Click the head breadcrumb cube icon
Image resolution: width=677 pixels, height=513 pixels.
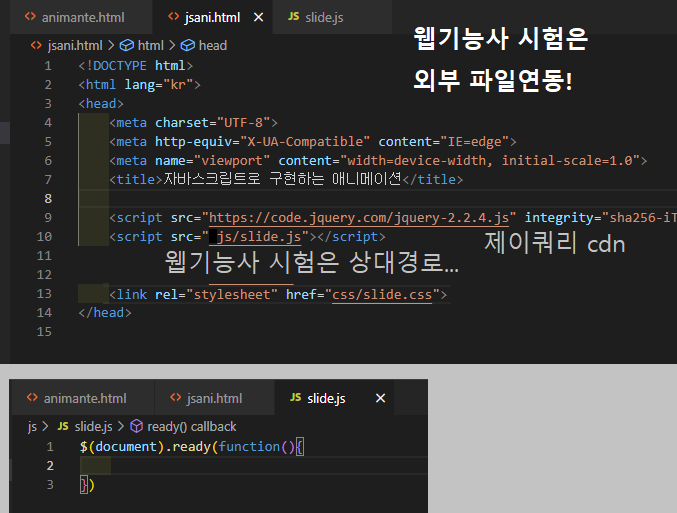pos(187,45)
